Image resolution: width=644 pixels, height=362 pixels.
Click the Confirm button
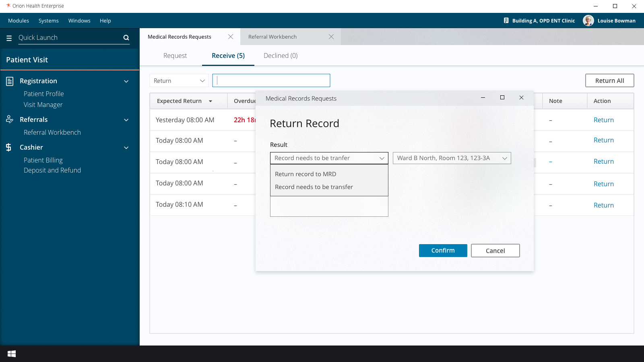point(443,251)
